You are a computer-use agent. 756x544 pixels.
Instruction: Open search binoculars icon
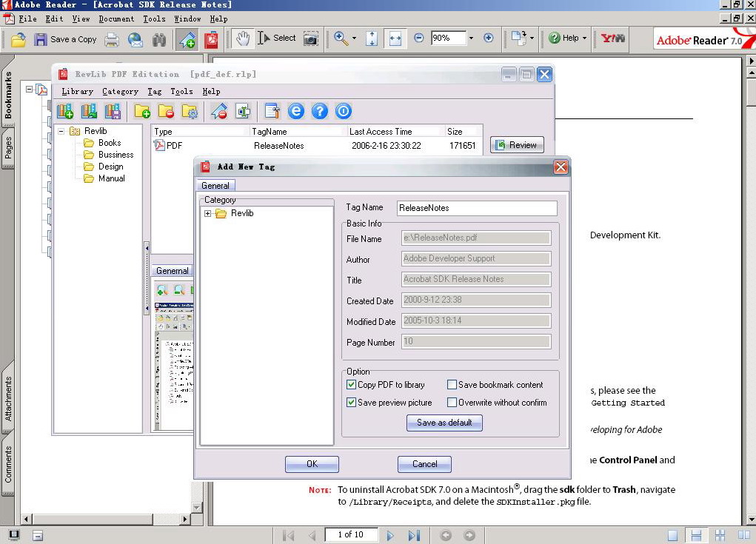click(159, 39)
